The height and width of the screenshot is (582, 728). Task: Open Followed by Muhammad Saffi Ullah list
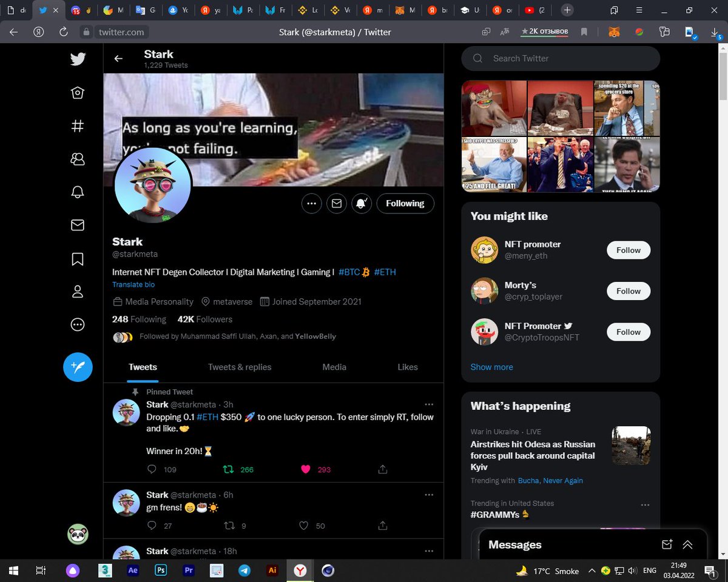pyautogui.click(x=237, y=336)
